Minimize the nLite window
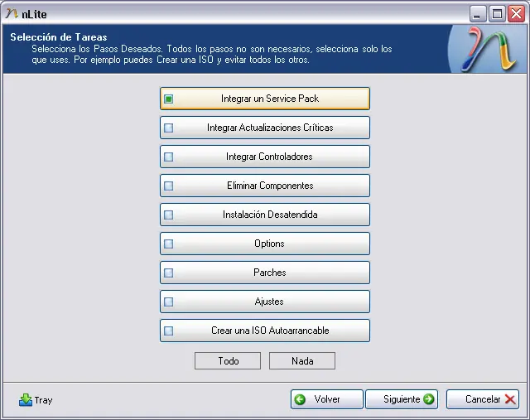530x420 pixels. click(x=478, y=14)
